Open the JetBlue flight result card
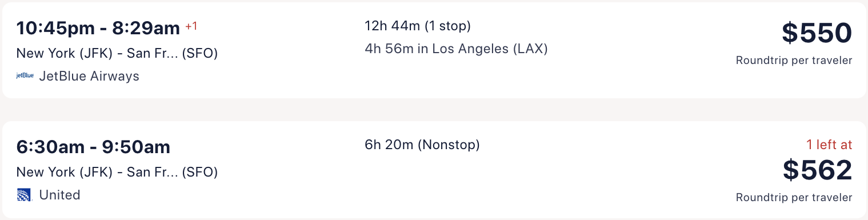The height and width of the screenshot is (220, 868). [x=434, y=50]
